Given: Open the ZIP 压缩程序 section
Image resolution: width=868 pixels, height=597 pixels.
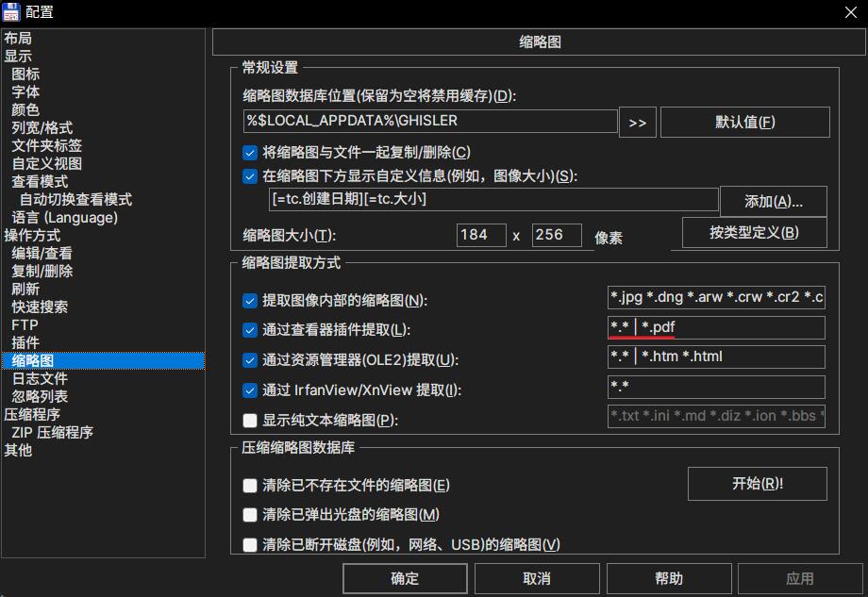Looking at the screenshot, I should pos(52,432).
